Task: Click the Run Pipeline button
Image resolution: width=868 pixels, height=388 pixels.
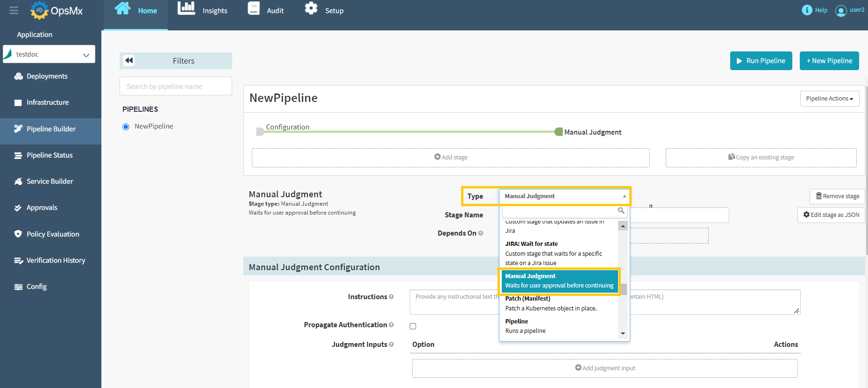Action: 761,61
